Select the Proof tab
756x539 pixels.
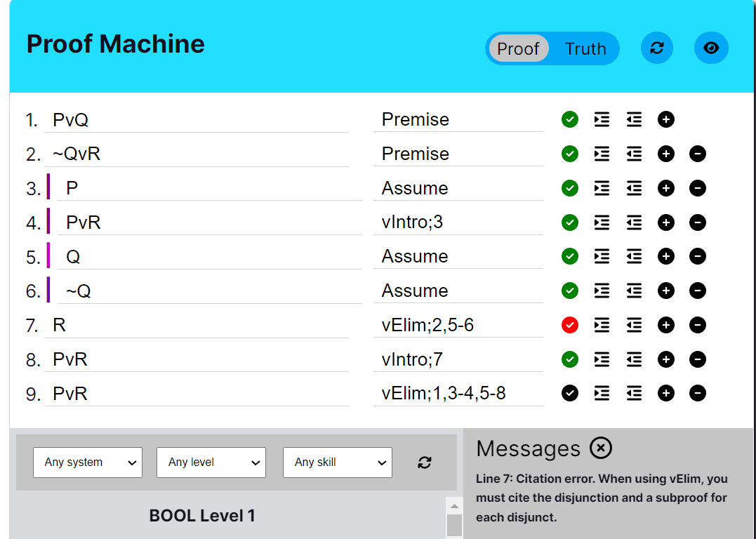coord(519,48)
